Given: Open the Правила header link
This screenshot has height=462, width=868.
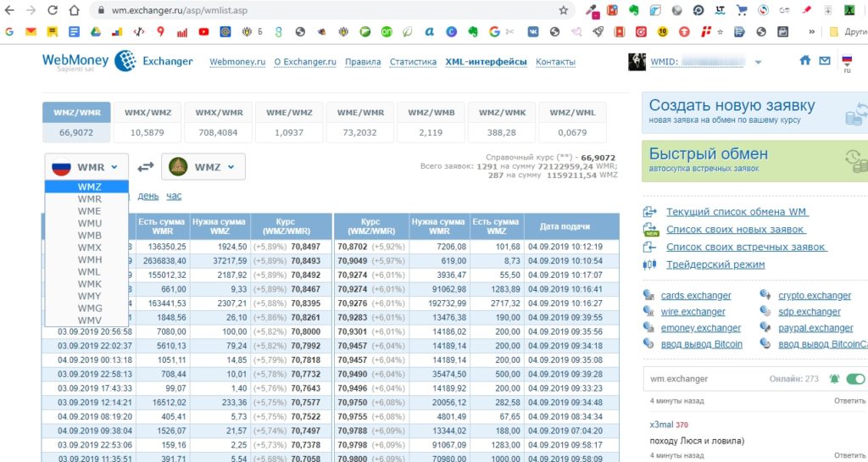Looking at the screenshot, I should [x=363, y=62].
